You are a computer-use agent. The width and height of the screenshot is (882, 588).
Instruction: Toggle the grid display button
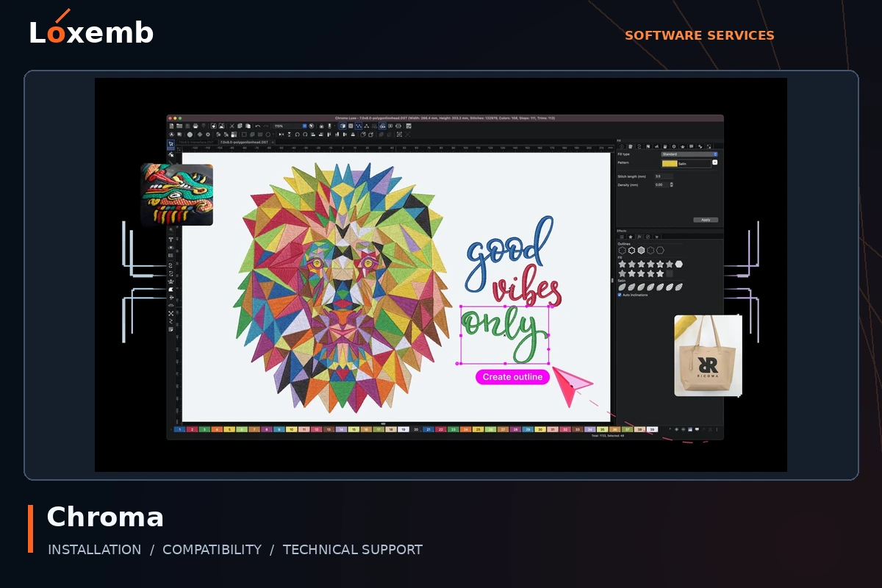click(351, 126)
